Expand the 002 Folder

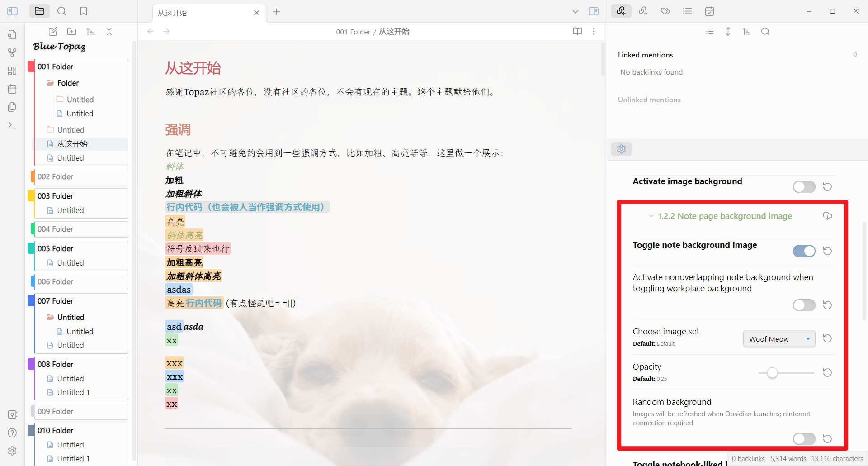[81, 176]
